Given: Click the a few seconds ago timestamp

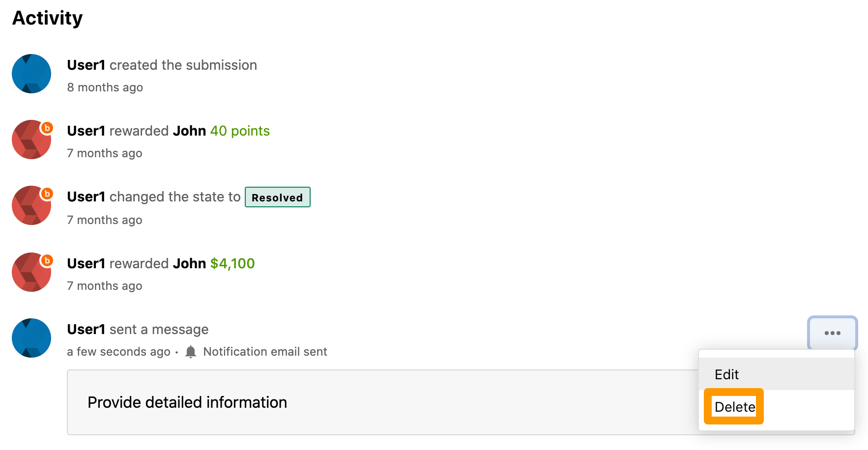Looking at the screenshot, I should (x=118, y=352).
